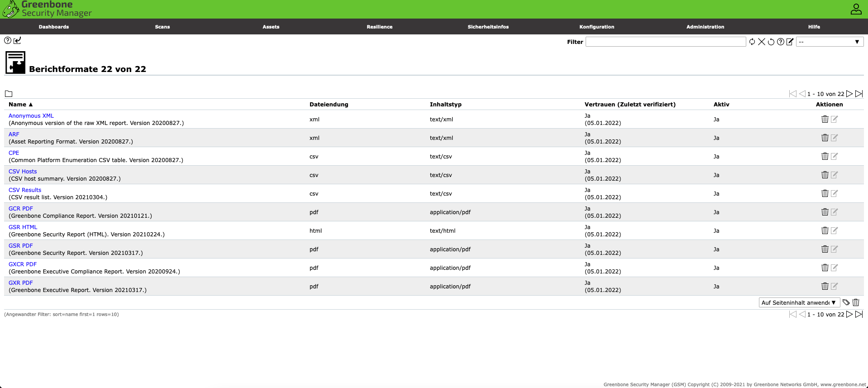Viewport: 868px width, 388px height.
Task: Edit the CSV Results report format
Action: click(x=835, y=193)
